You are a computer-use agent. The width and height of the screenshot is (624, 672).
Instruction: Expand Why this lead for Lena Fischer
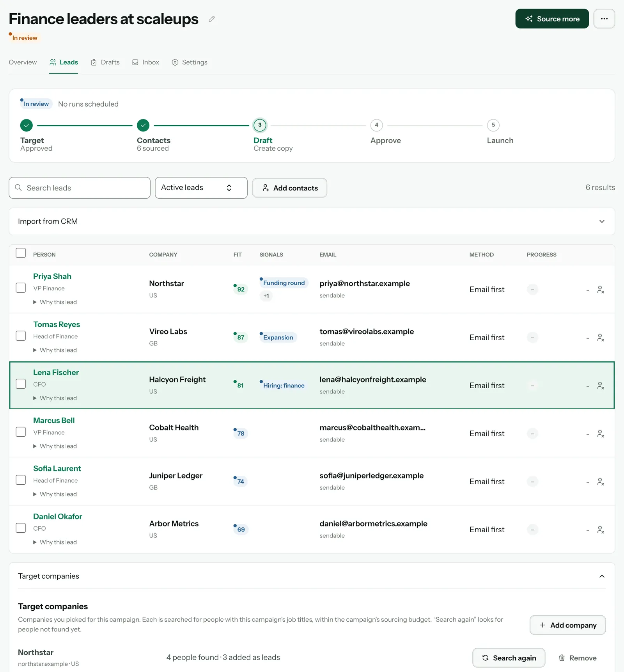[x=55, y=398]
